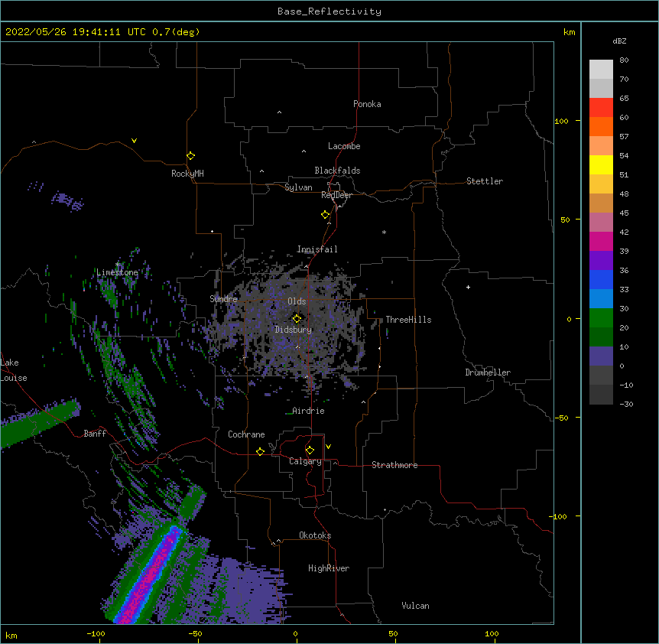Click the Base_Reflectivity title text
Viewport: 659px width, 644px height.
(x=329, y=11)
